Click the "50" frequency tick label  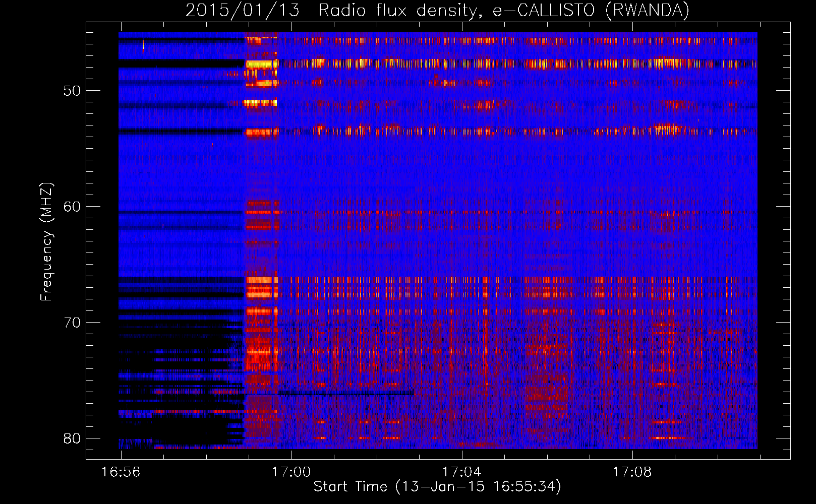(72, 91)
